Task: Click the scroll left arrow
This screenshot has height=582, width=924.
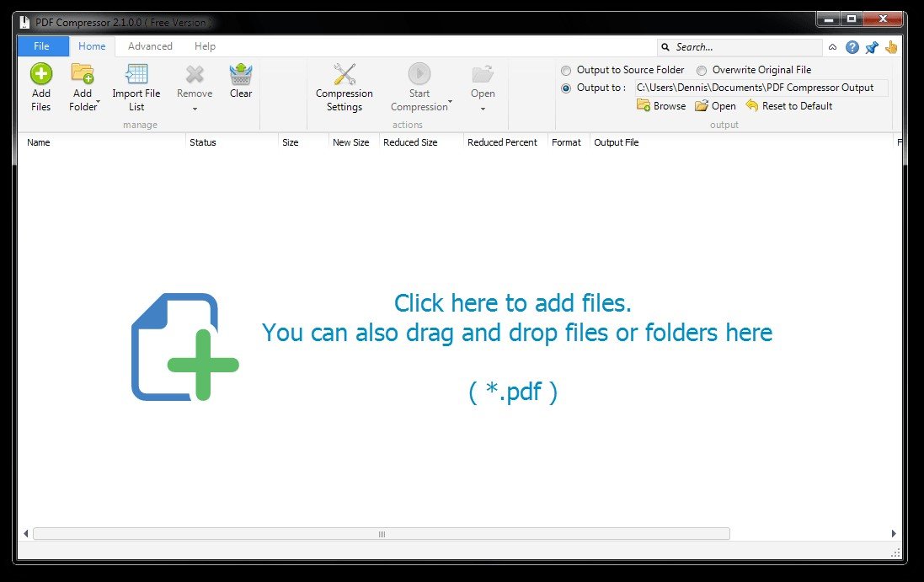Action: point(25,534)
